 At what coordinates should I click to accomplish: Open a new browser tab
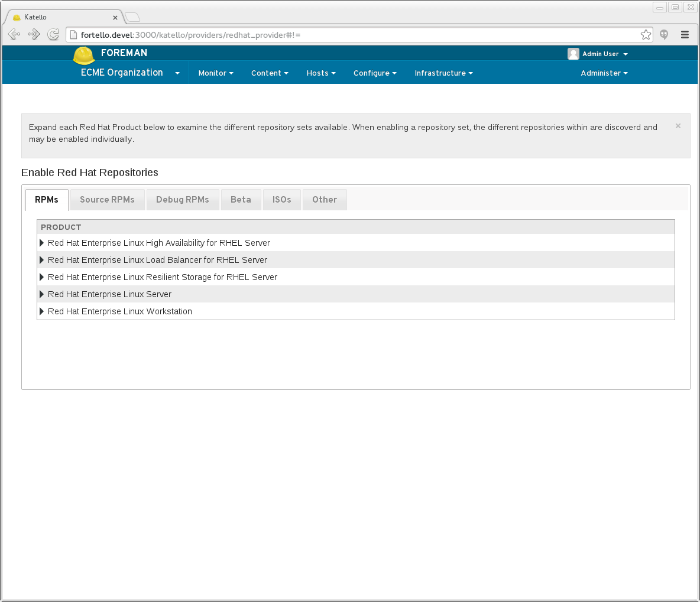(132, 17)
